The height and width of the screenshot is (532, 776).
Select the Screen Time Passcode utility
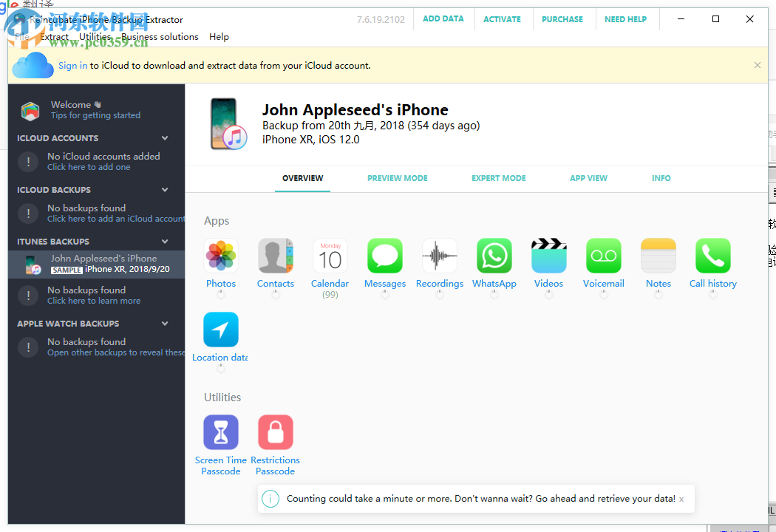point(220,432)
